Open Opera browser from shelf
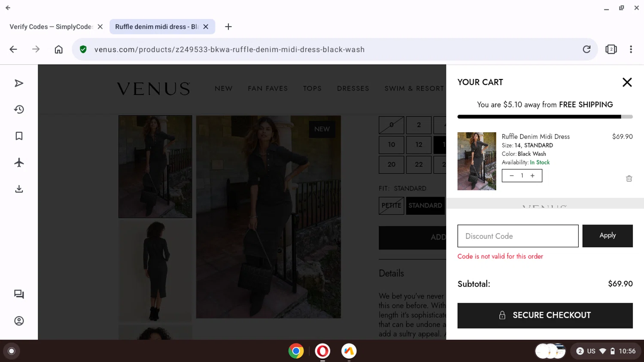The height and width of the screenshot is (362, 644). tap(322, 351)
